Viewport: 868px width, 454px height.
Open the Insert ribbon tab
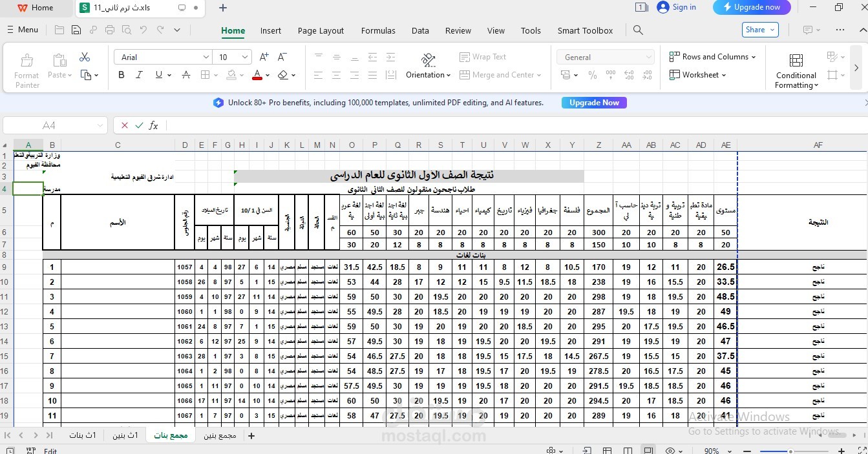[271, 30]
